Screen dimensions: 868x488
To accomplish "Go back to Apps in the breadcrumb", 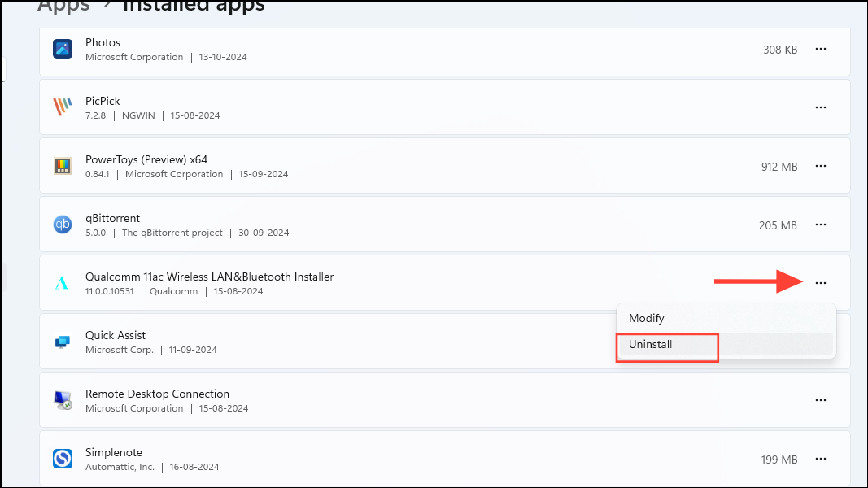I will (63, 6).
